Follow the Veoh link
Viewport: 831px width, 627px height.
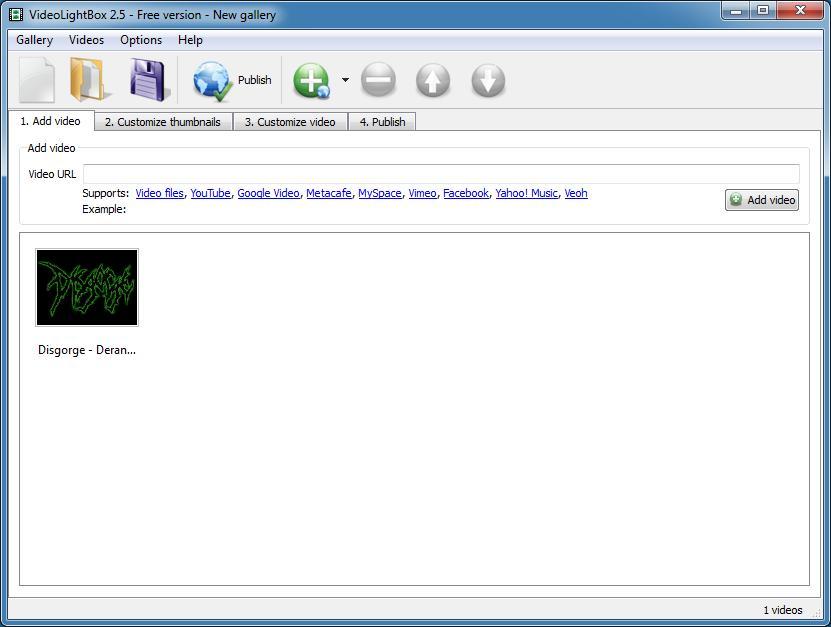click(x=576, y=193)
